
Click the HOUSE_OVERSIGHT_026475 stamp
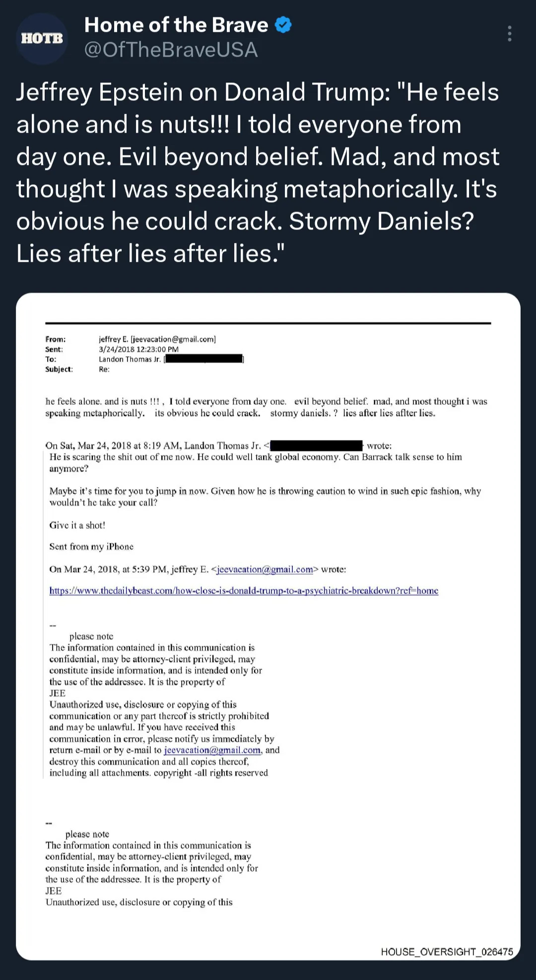447,952
